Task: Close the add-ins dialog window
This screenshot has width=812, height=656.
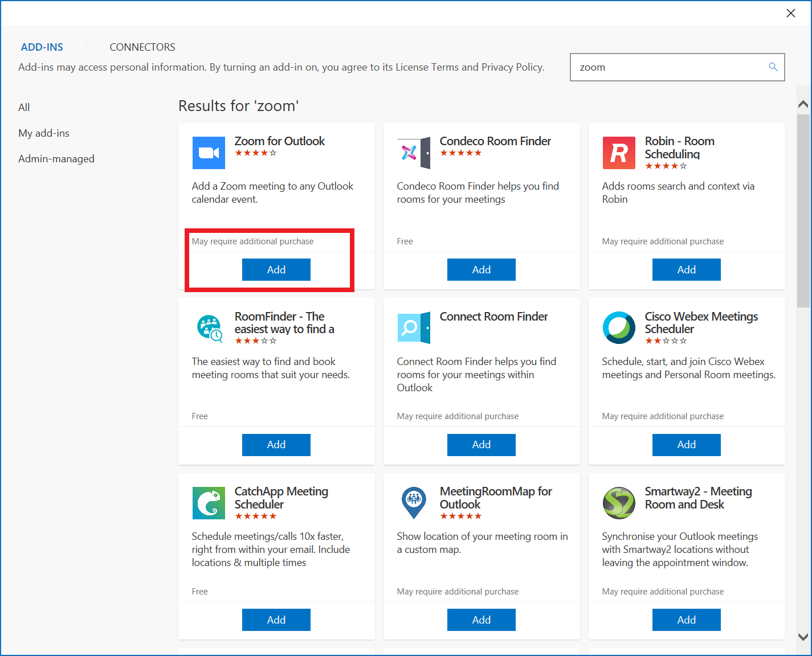Action: point(791,13)
